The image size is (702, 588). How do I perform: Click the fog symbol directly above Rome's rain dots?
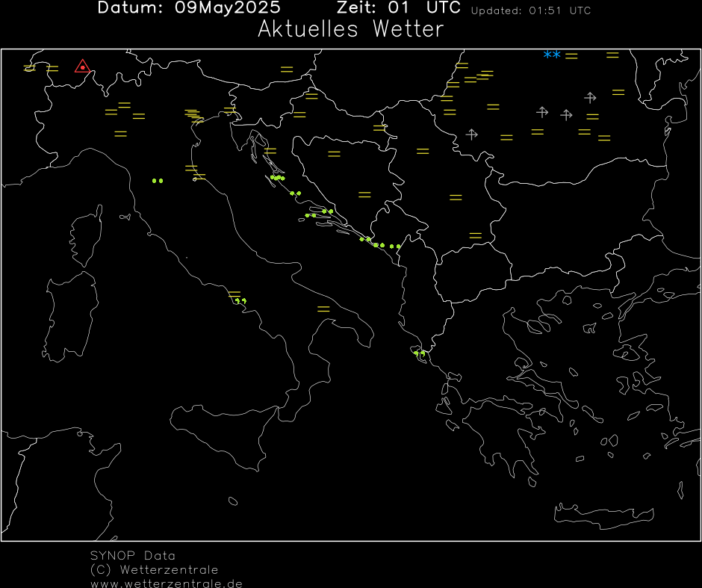[234, 294]
